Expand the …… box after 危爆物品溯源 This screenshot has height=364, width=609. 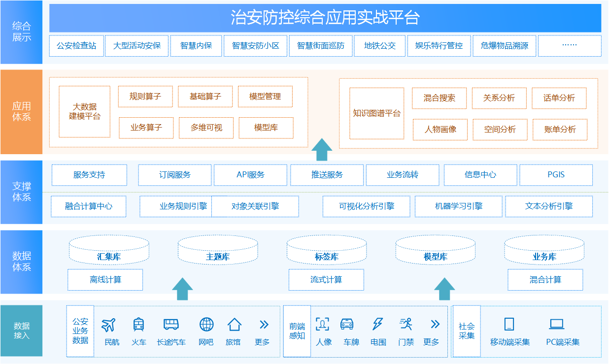pos(569,46)
